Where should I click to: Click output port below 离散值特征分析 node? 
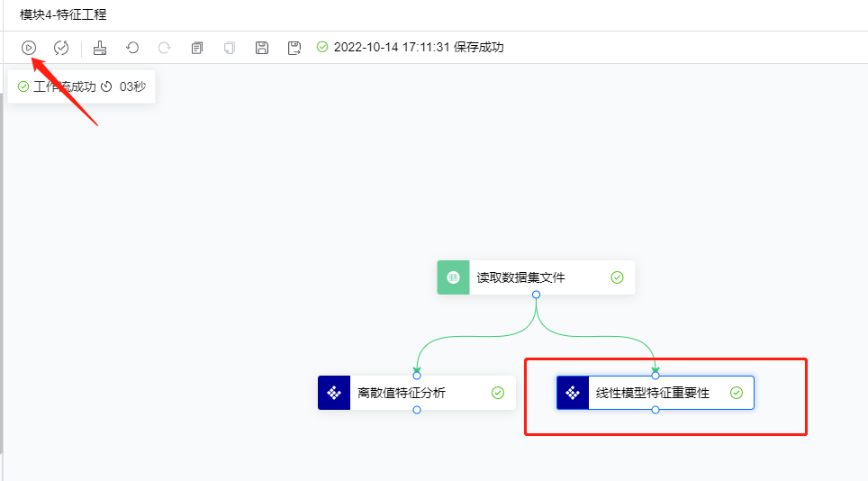coord(417,410)
